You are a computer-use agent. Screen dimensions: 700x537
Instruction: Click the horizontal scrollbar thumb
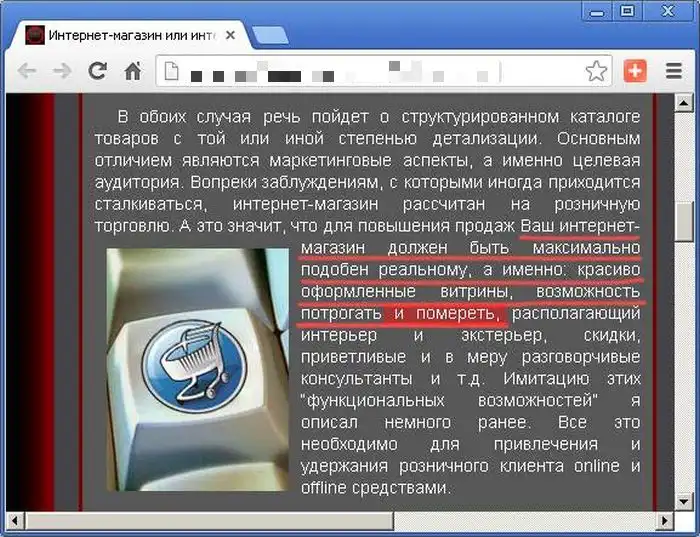pyautogui.click(x=208, y=521)
